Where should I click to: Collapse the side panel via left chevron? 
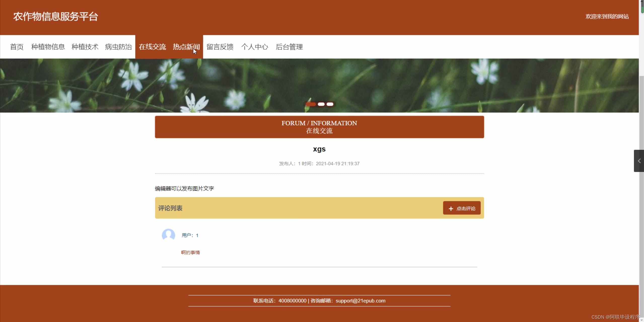(x=639, y=161)
